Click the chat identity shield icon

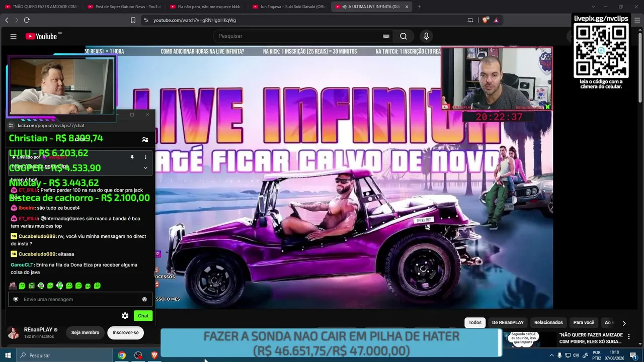[16, 299]
